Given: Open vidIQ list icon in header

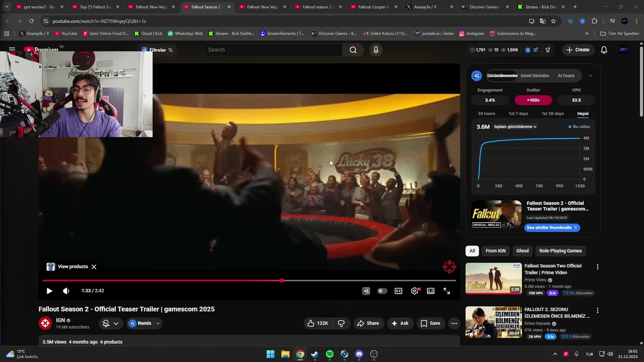Looking at the screenshot, I should (x=536, y=50).
